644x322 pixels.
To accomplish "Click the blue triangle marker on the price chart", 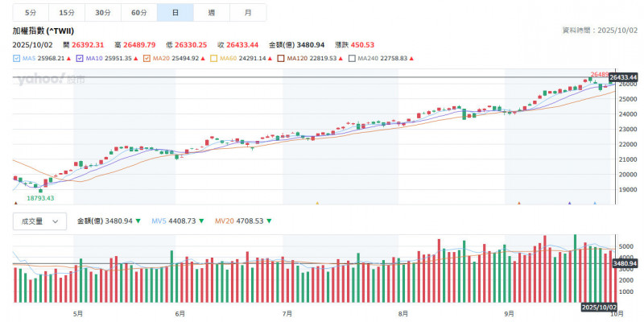I will (594, 204).
